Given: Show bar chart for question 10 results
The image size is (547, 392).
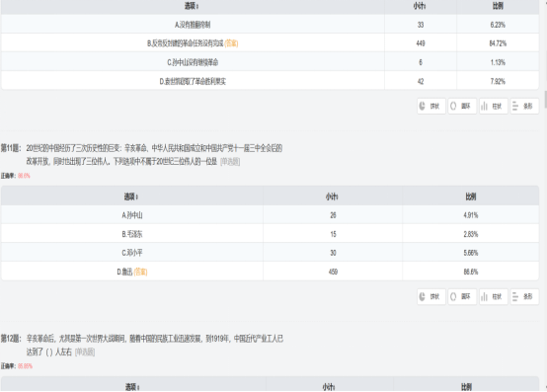Looking at the screenshot, I should (524, 106).
